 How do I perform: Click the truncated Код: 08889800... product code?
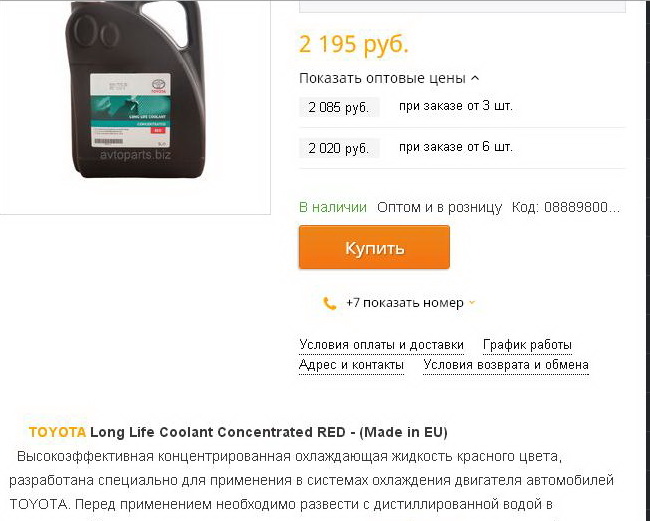pos(566,207)
